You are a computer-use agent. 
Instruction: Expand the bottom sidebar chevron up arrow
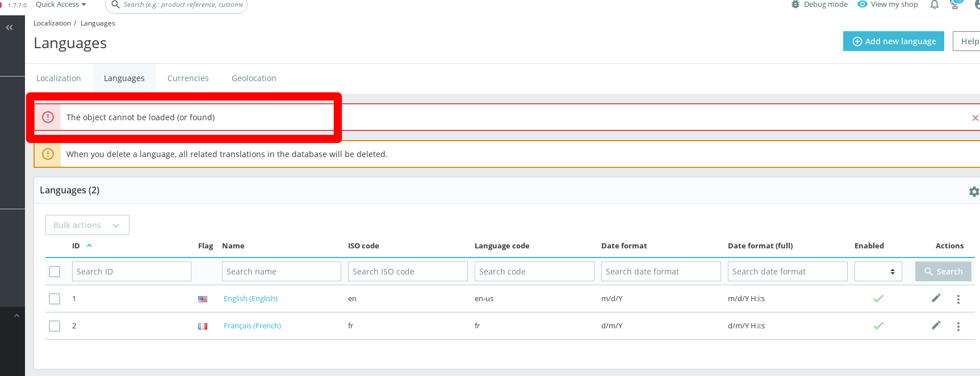(16, 315)
